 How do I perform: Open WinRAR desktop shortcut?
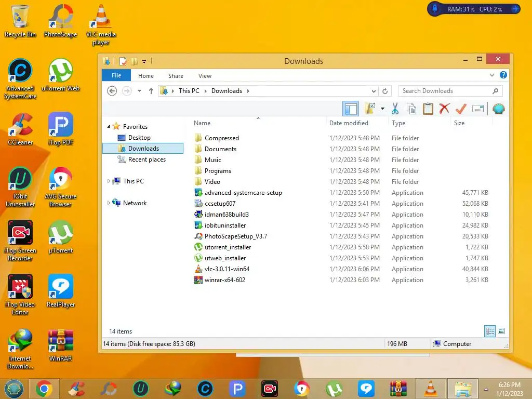tap(60, 345)
